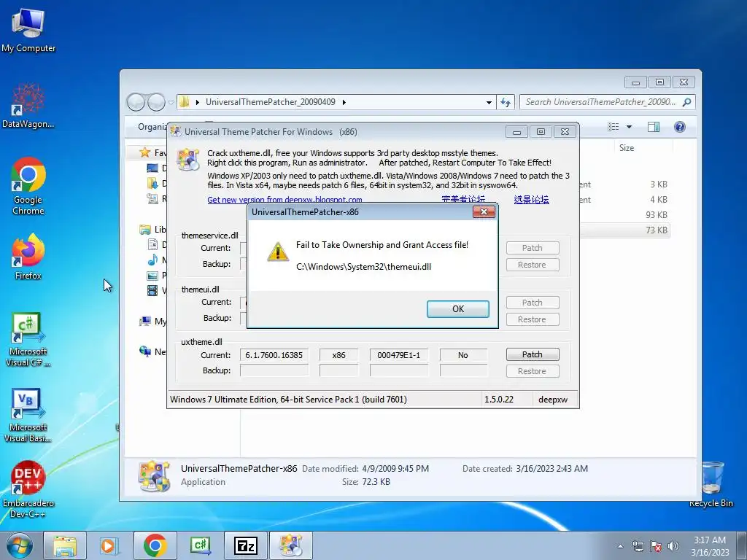
Task: Click Restore button for themeservice.dll
Action: [x=532, y=265]
